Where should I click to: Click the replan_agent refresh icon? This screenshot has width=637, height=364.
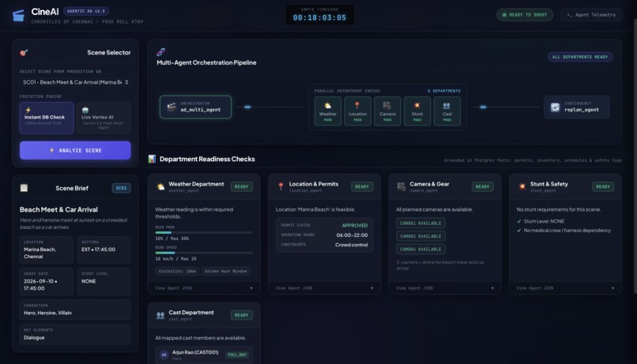[x=555, y=107]
